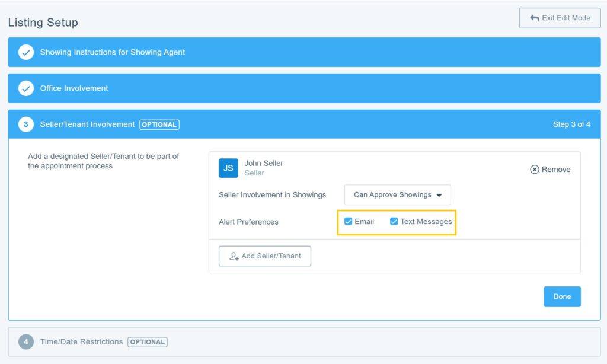The image size is (607, 364).
Task: Click the Remove link for John Seller
Action: coord(556,170)
